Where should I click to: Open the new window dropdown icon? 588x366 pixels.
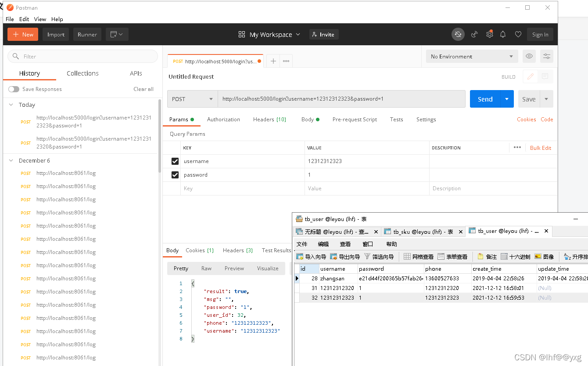tap(117, 34)
